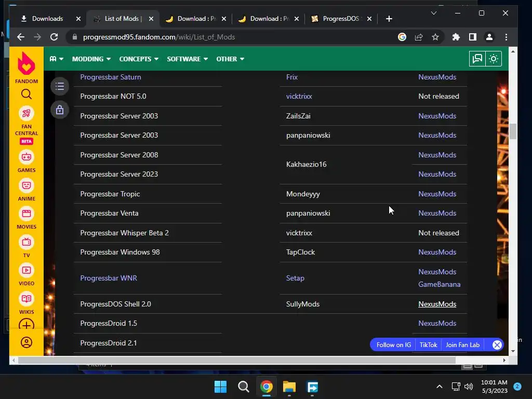Screen dimensions: 532x399
Task: Dismiss the social follow banner
Action: (x=497, y=345)
